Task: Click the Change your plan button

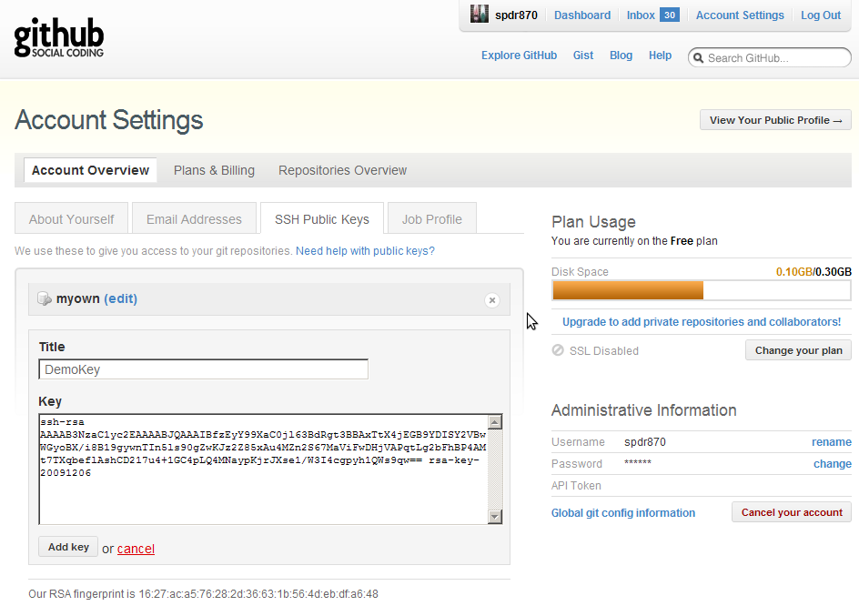Action: [798, 350]
